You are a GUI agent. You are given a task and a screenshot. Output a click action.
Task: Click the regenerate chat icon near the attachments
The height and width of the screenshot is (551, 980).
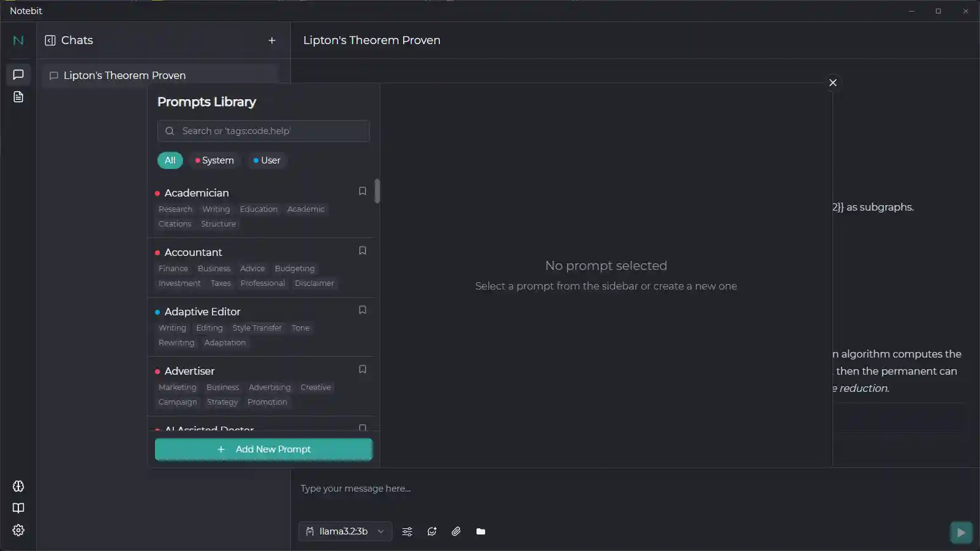pos(432,531)
